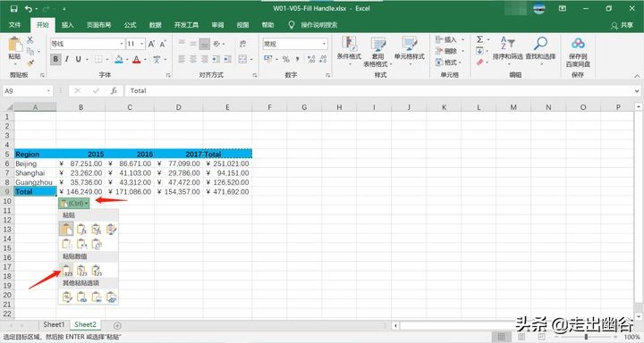Toggle center text alignment button

pyautogui.click(x=193, y=60)
